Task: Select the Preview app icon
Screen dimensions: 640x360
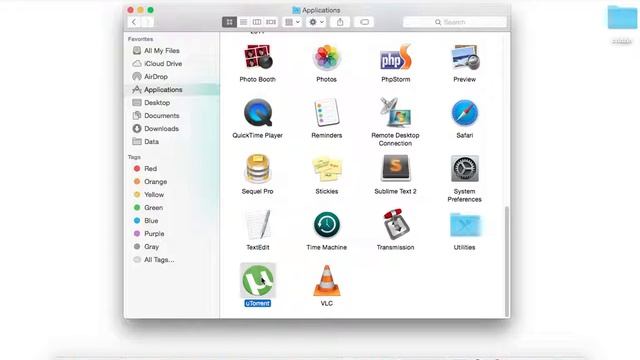Action: pos(465,58)
